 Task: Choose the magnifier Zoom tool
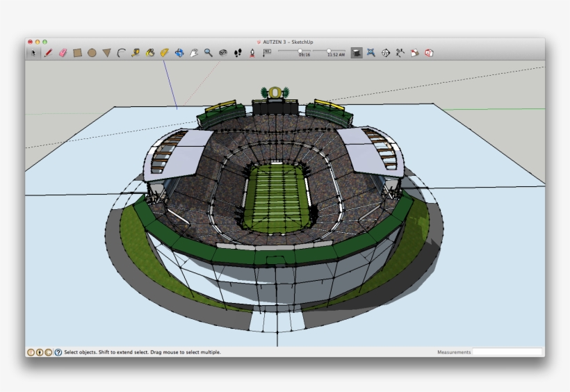point(209,53)
